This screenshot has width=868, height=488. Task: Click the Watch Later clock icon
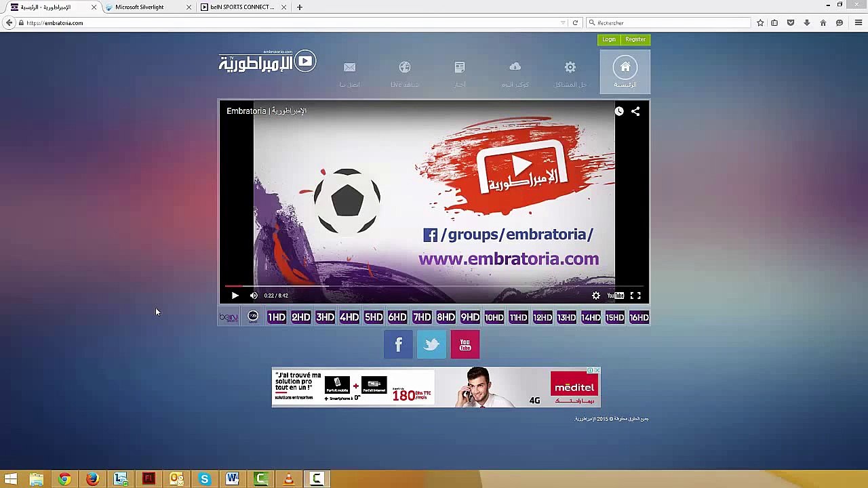pyautogui.click(x=619, y=111)
